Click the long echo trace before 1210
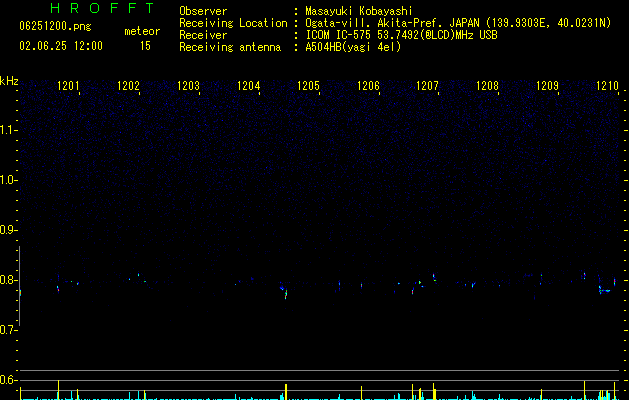 tap(605, 290)
